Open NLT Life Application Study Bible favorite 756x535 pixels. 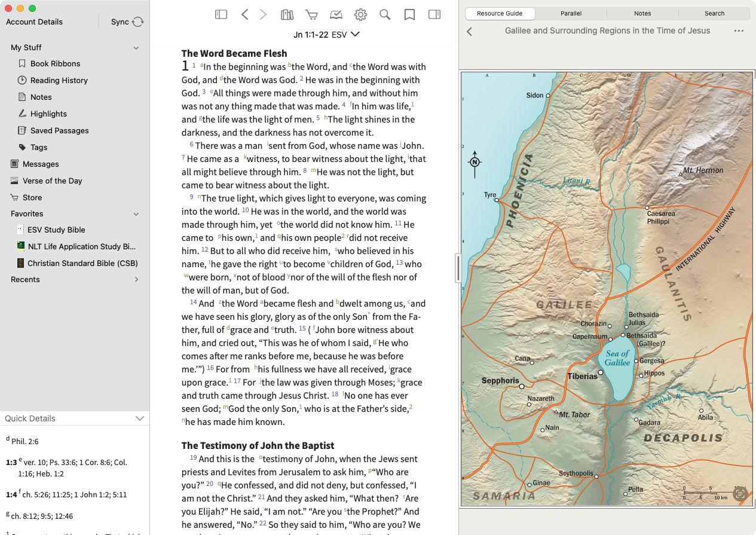pyautogui.click(x=81, y=246)
